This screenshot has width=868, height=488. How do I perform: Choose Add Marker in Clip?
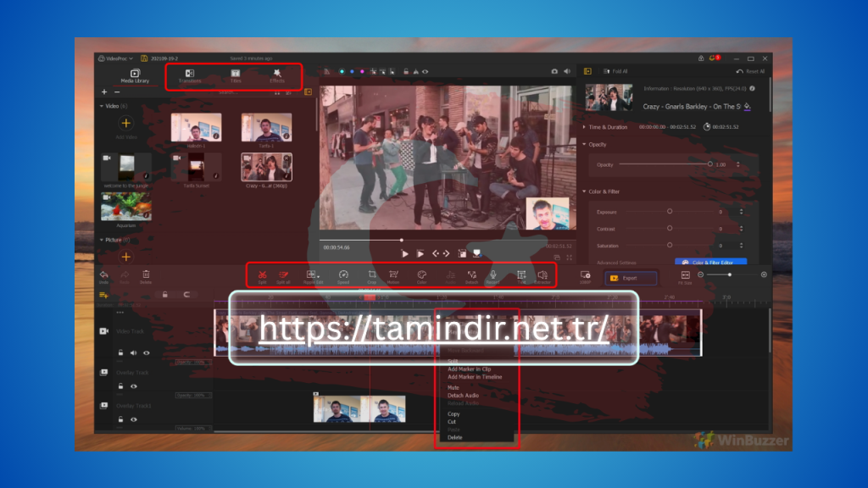[x=469, y=369]
